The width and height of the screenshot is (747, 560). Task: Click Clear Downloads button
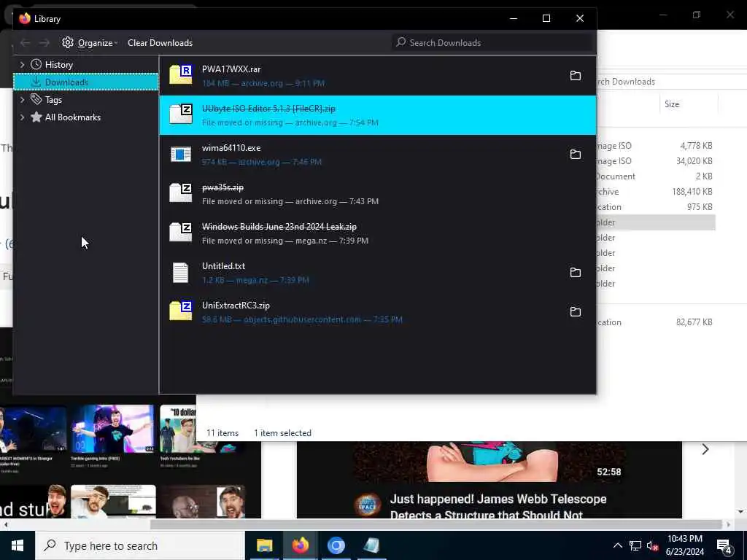(160, 43)
